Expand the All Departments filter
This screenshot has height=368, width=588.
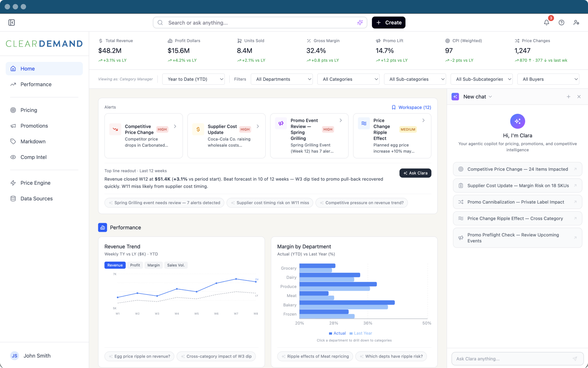pos(281,79)
